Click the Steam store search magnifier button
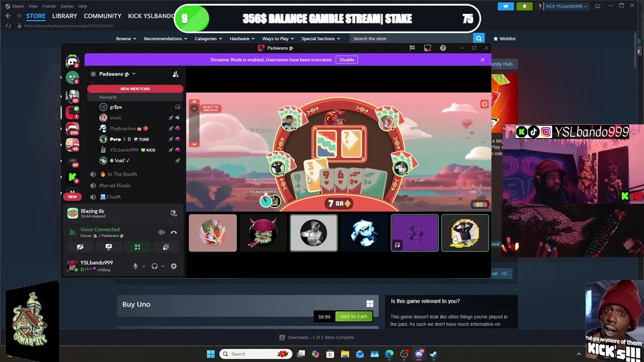The image size is (644, 362). [x=478, y=39]
